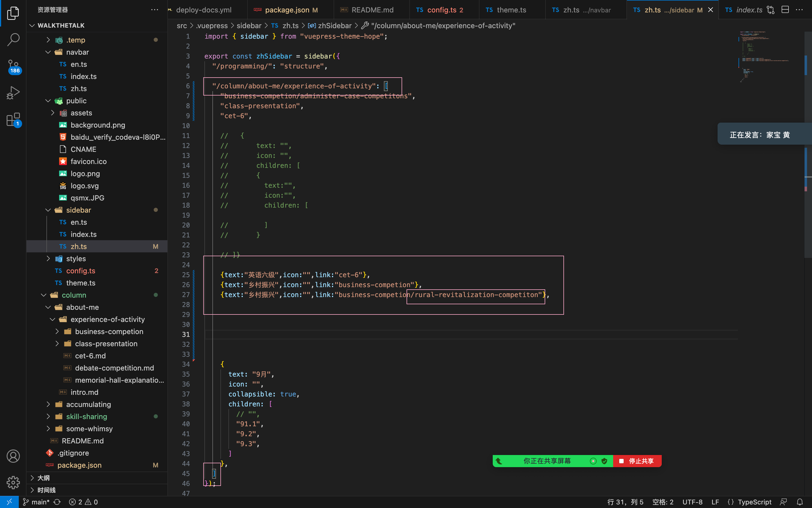Image resolution: width=812 pixels, height=508 pixels.
Task: Click the LF end-of-line selector
Action: (x=715, y=502)
